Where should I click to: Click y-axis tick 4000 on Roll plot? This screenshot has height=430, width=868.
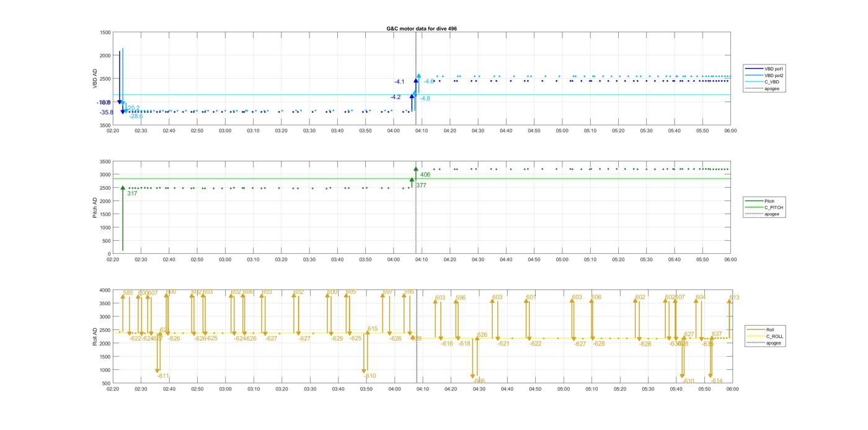[105, 290]
